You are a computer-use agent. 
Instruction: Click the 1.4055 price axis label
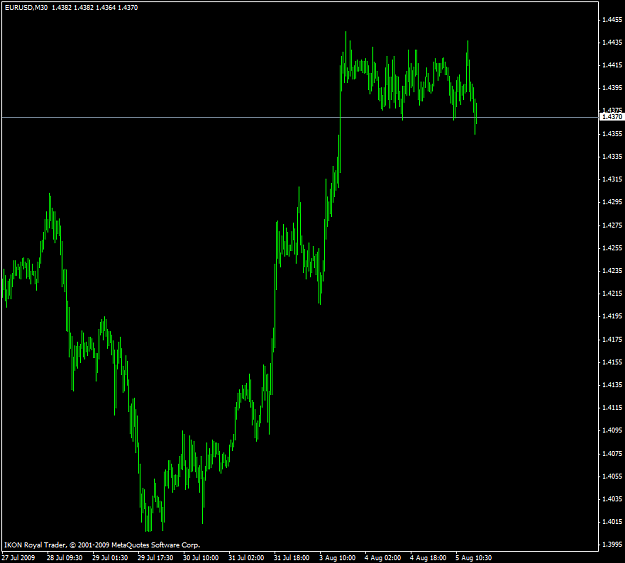tap(612, 476)
